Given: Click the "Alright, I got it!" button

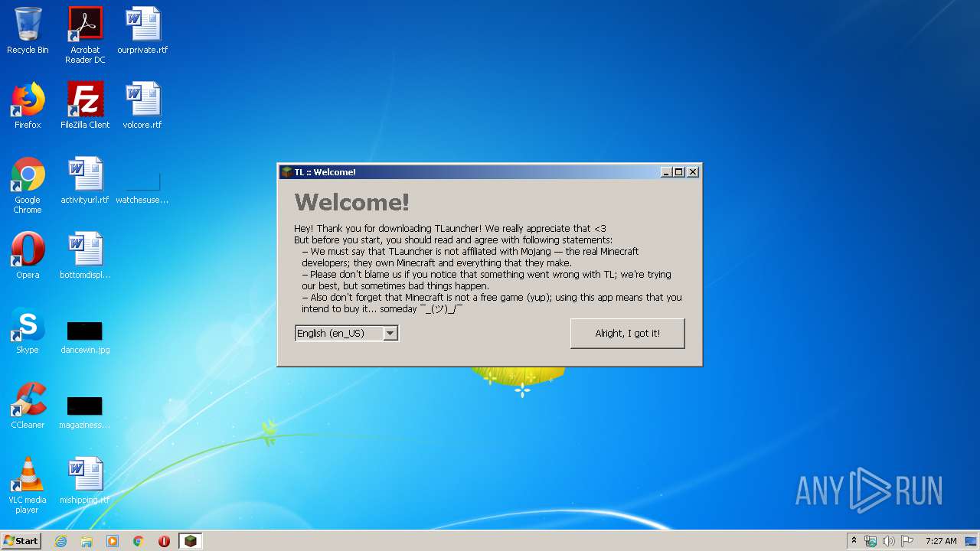Looking at the screenshot, I should (x=627, y=334).
